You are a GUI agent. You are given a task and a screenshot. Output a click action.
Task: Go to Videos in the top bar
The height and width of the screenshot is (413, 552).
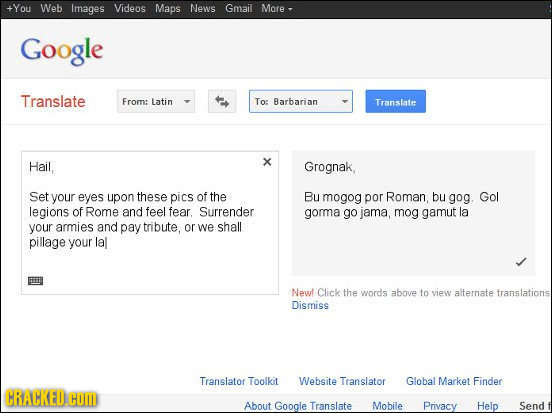coord(130,8)
